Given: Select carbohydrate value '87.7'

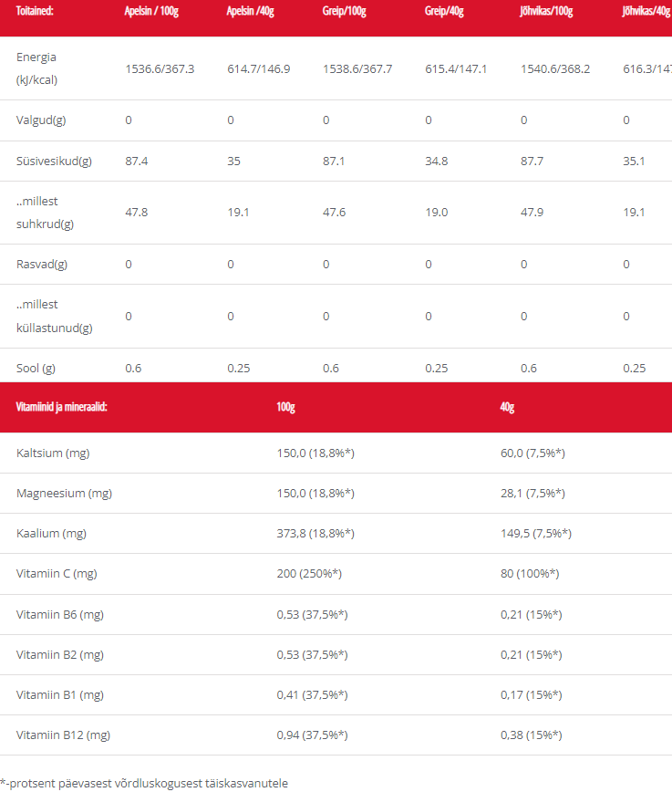Looking at the screenshot, I should (x=532, y=162).
